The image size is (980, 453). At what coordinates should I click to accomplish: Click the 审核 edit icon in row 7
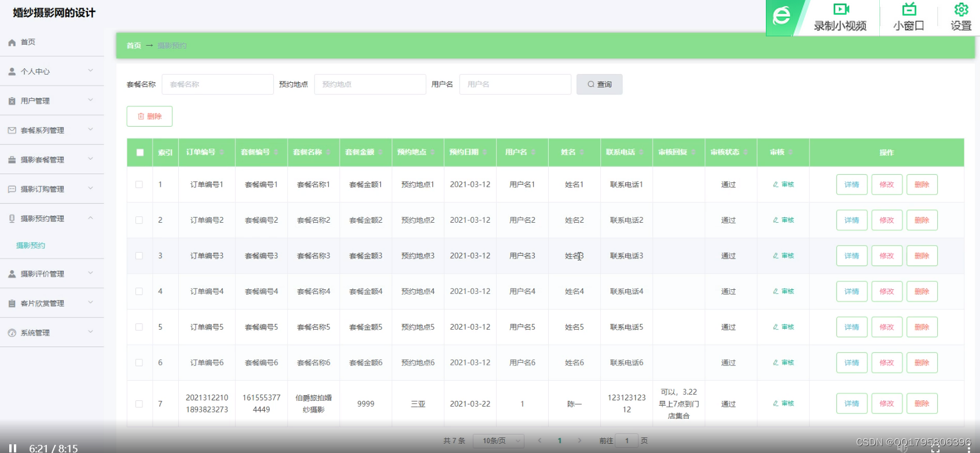tap(776, 404)
